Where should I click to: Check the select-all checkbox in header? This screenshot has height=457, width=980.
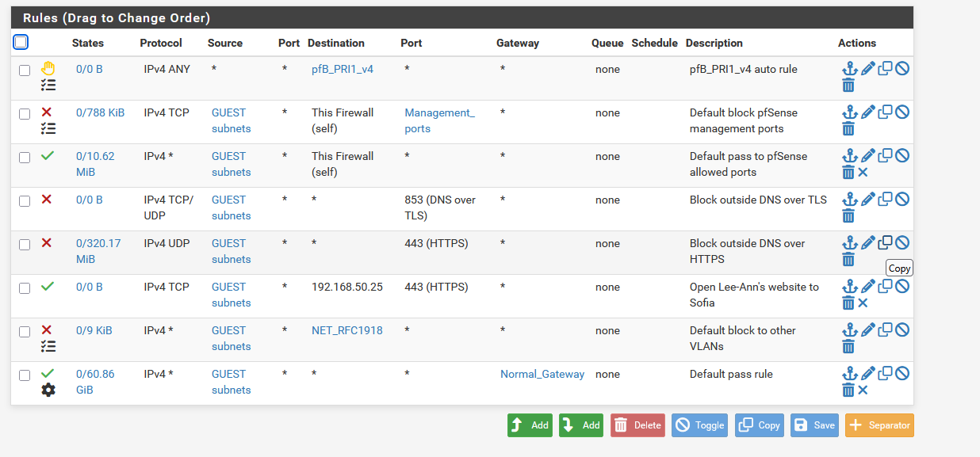tap(21, 42)
